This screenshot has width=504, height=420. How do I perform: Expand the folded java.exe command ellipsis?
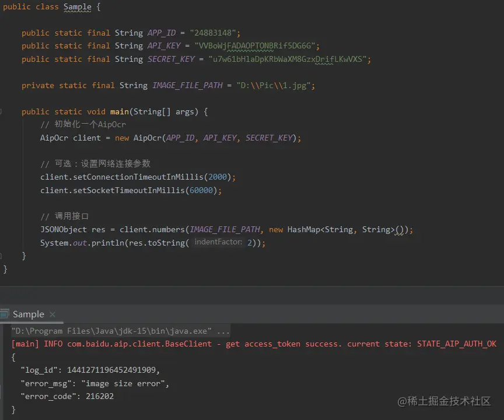click(223, 331)
